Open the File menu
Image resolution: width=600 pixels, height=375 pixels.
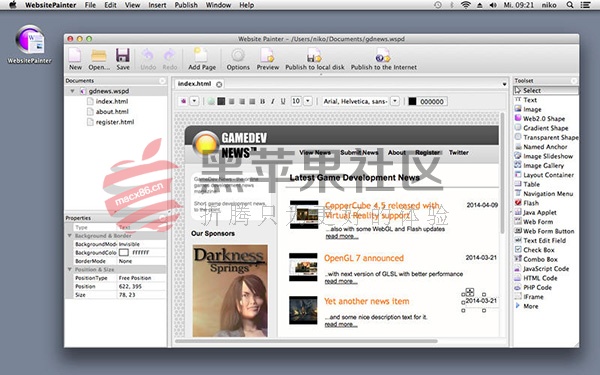(x=90, y=5)
